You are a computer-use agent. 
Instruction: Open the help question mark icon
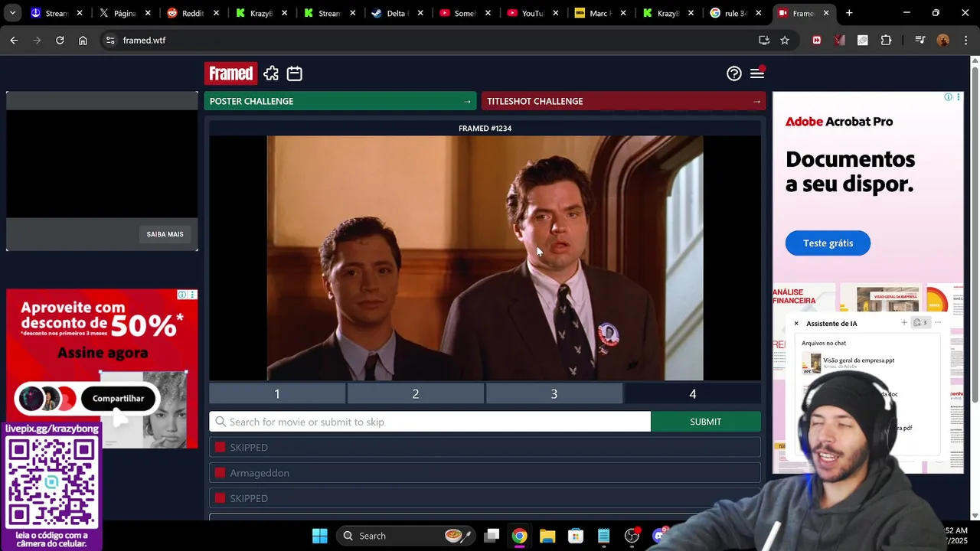(x=734, y=73)
